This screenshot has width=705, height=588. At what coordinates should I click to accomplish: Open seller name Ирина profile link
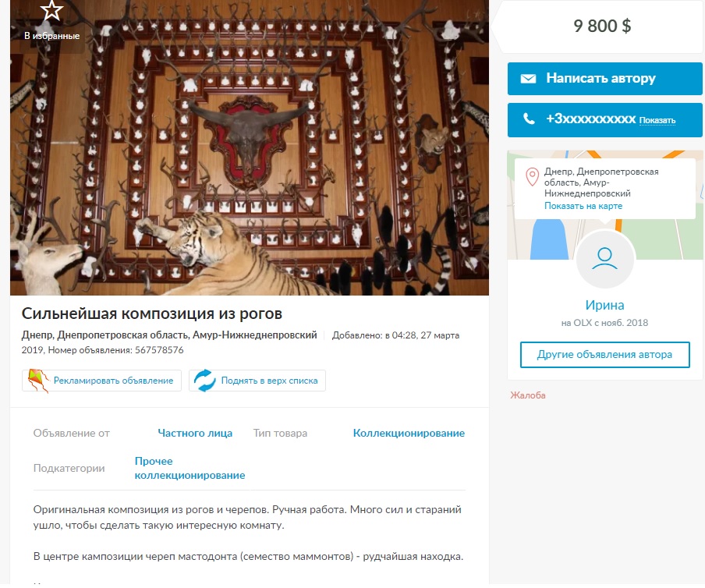pyautogui.click(x=604, y=305)
